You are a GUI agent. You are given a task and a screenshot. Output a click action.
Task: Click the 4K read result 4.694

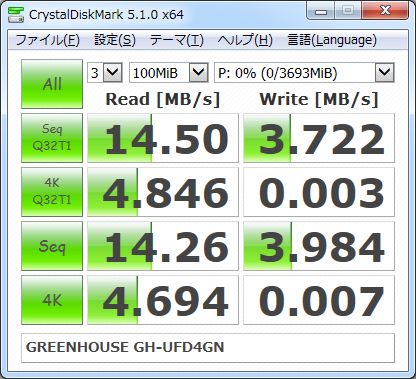[163, 300]
